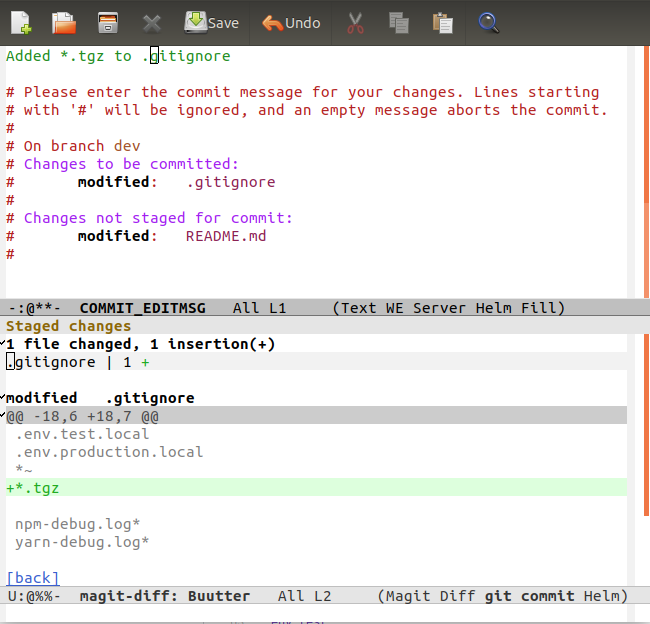Collapse the @@ -18,6 +18,7 @@ hunk
Viewport: 650px width, 624px height.
(4, 416)
